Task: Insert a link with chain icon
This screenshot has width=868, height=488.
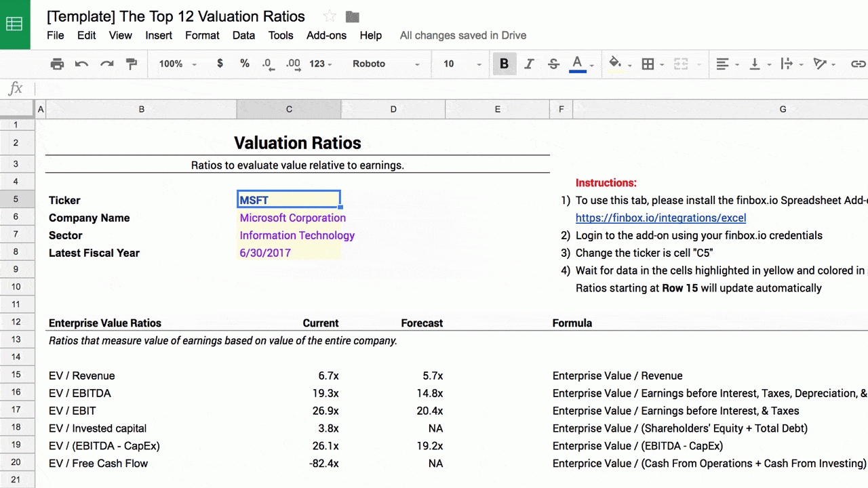Action: click(859, 64)
